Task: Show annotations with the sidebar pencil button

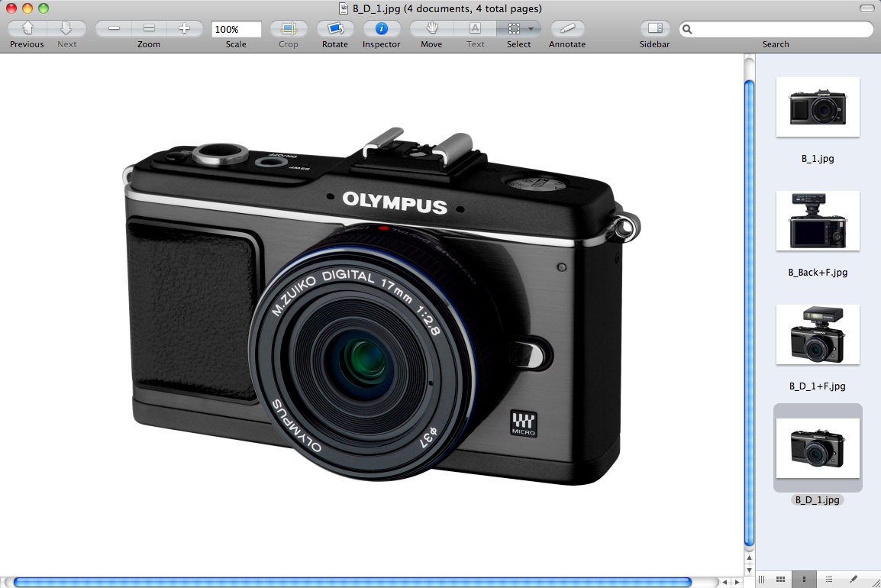Action: point(854,580)
